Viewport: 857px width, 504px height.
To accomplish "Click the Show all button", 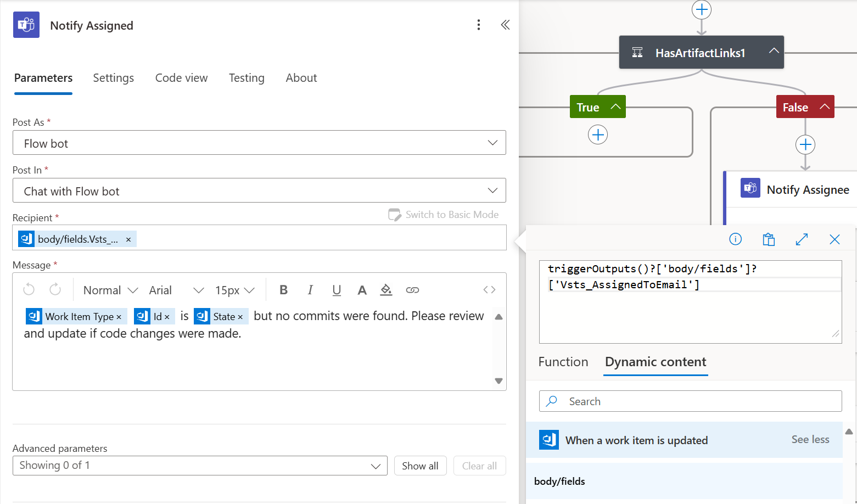I will tap(420, 466).
